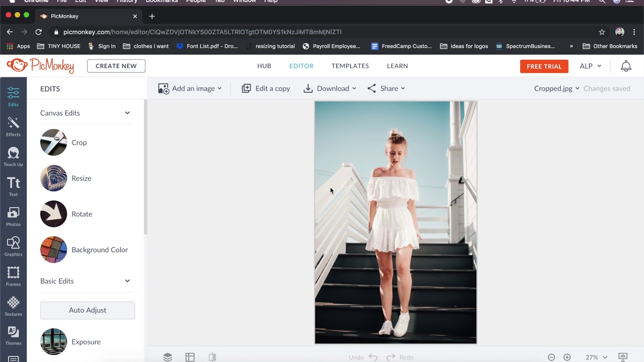Viewport: 644px width, 362px height.
Task: Go to the TEMPLATES tab
Action: point(350,66)
